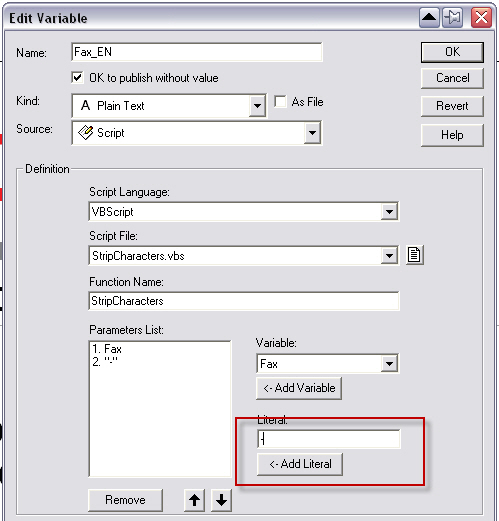The image size is (499, 521).
Task: Confirm changes with the OK button
Action: click(452, 52)
